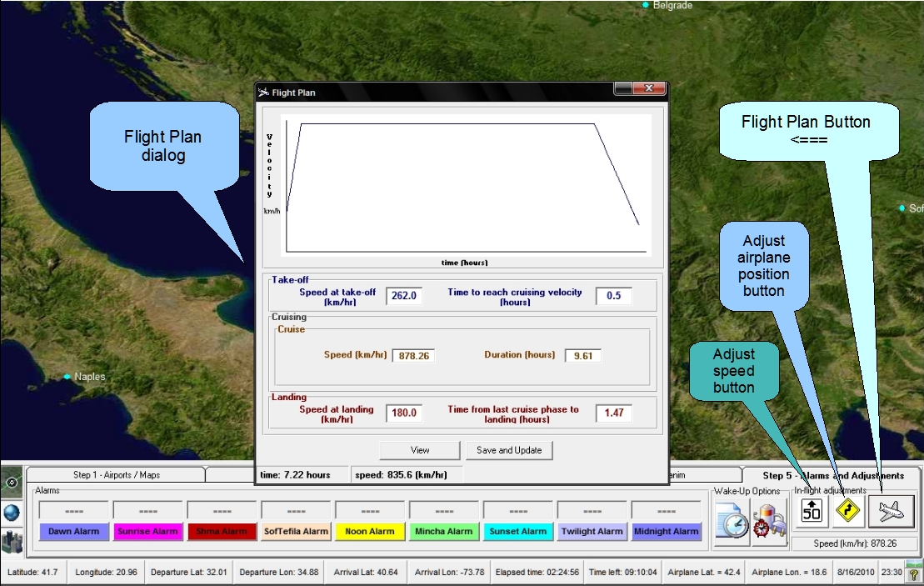Click 'Airplane Lon. = 18.6' status entry

(789, 572)
